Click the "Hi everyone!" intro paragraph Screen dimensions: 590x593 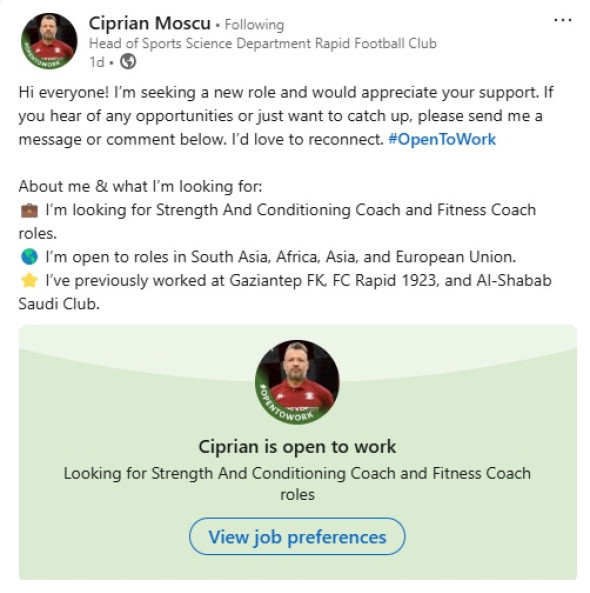(x=286, y=116)
